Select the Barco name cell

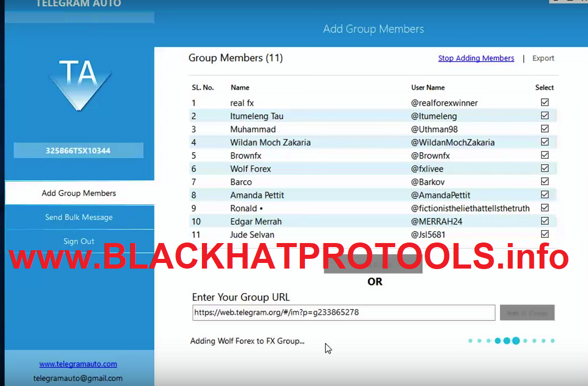241,182
